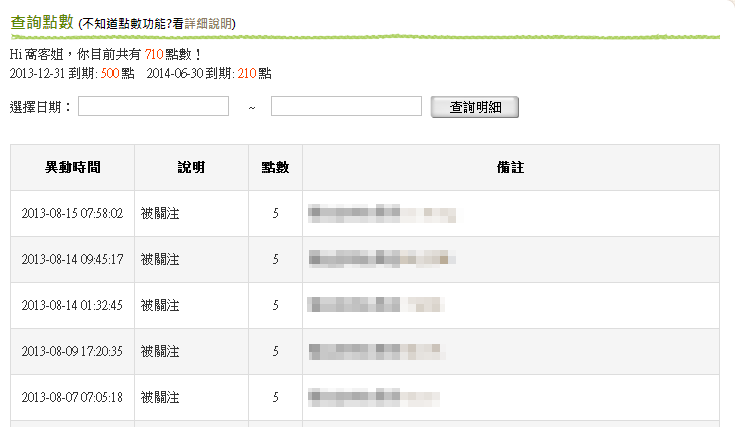735x427 pixels.
Task: Click the 點數 column header
Action: (x=275, y=167)
